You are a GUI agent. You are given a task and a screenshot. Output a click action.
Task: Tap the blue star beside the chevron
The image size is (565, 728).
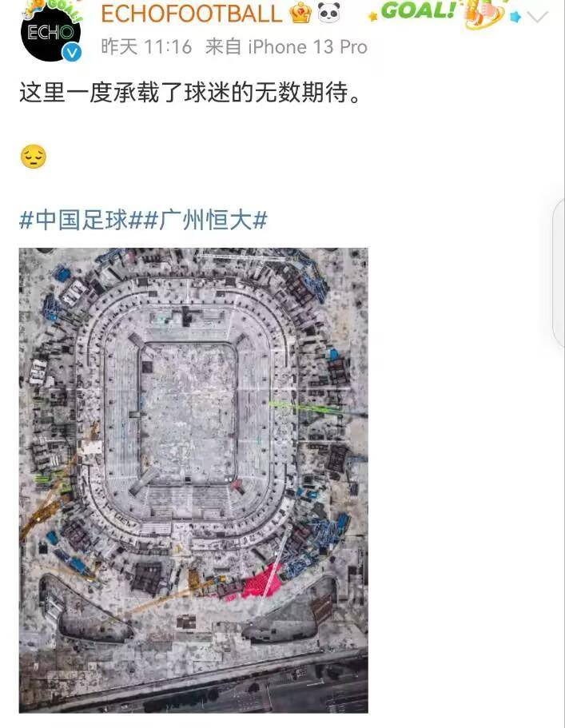(x=515, y=17)
